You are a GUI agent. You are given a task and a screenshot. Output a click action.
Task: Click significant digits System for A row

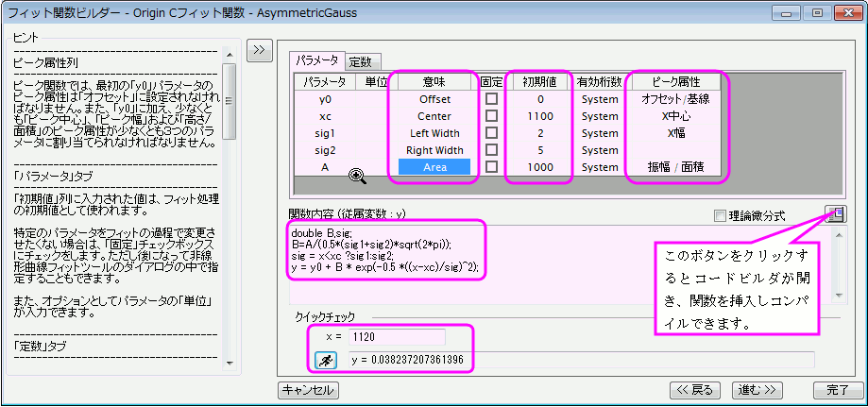click(600, 167)
